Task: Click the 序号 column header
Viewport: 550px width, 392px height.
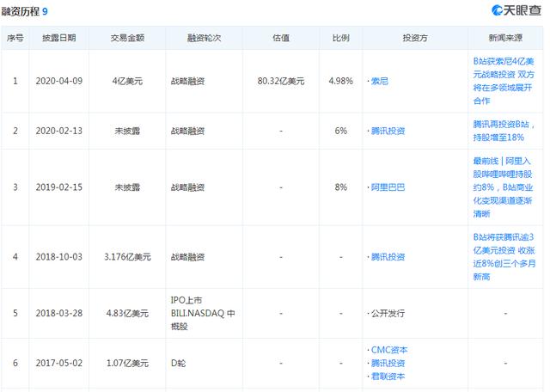Action: 15,38
